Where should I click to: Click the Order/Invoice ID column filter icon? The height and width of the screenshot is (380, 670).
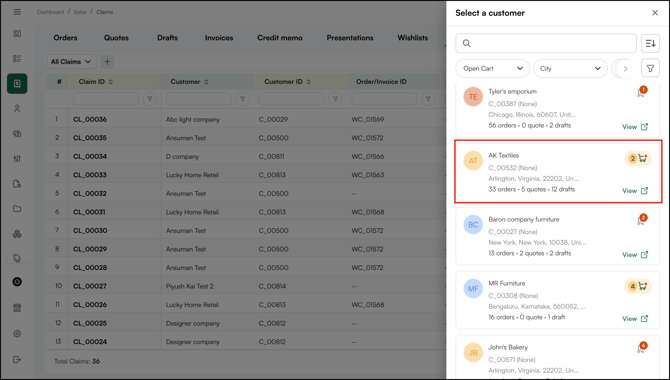point(428,99)
